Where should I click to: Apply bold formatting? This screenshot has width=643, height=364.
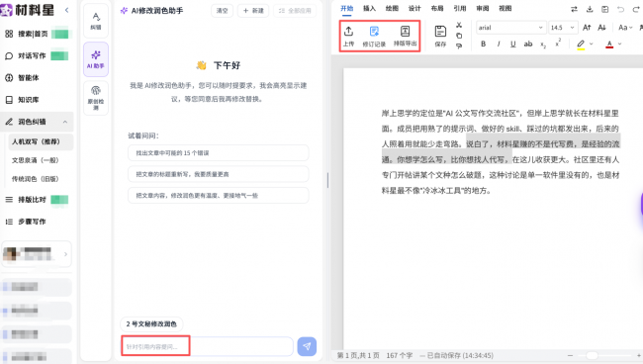point(484,44)
